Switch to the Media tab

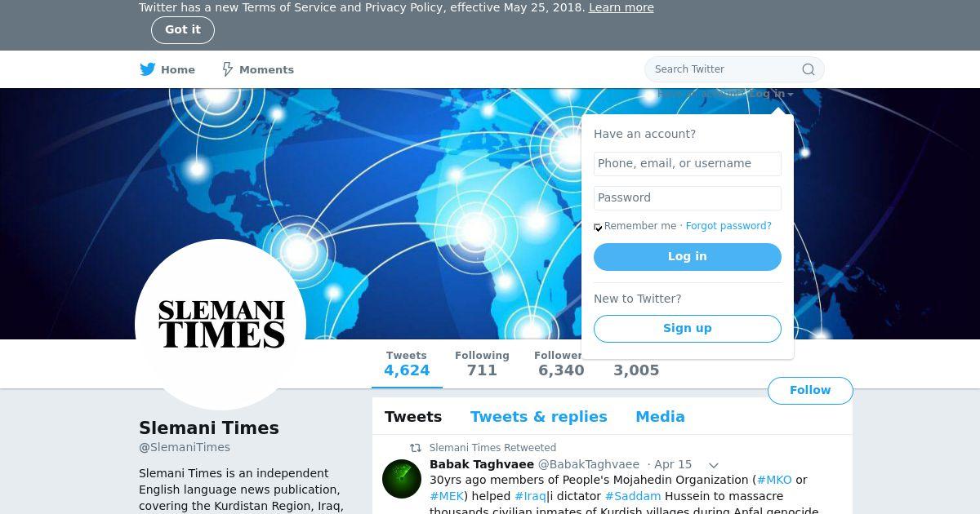click(660, 417)
